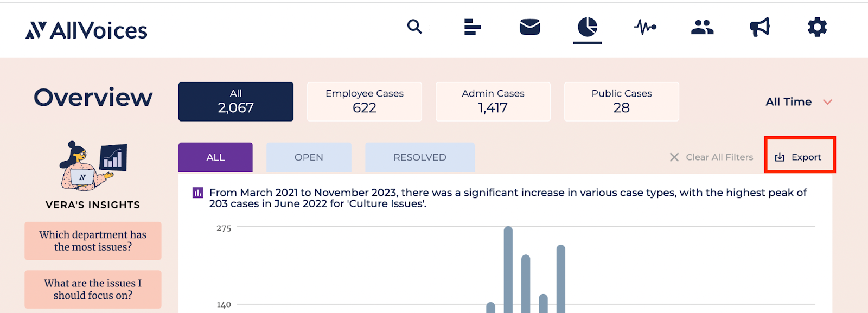Click the AllVoices logo
Screen dimensions: 868x313
click(x=87, y=30)
